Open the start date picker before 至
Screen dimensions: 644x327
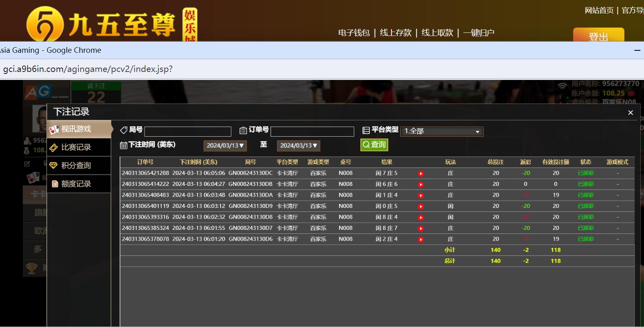coord(225,146)
